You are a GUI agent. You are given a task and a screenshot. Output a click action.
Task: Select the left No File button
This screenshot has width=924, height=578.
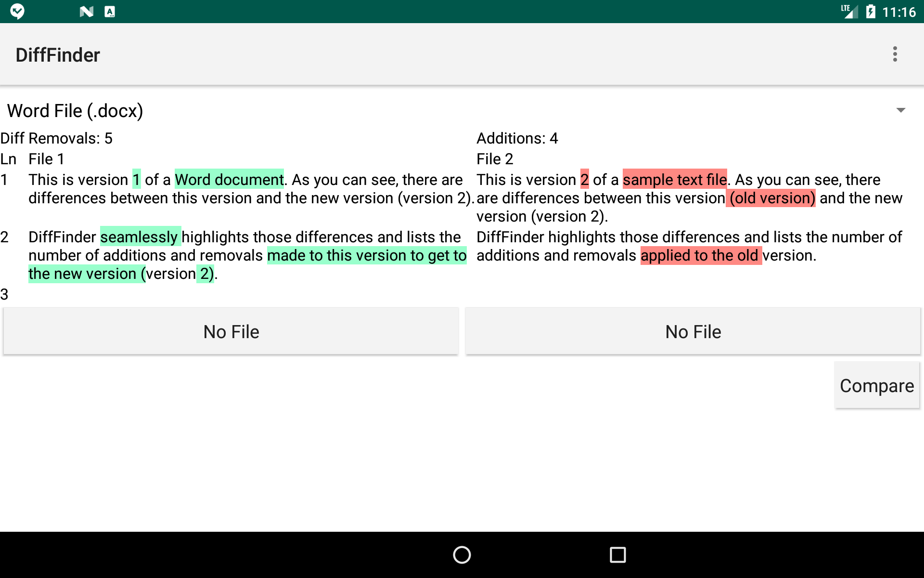[x=231, y=331]
